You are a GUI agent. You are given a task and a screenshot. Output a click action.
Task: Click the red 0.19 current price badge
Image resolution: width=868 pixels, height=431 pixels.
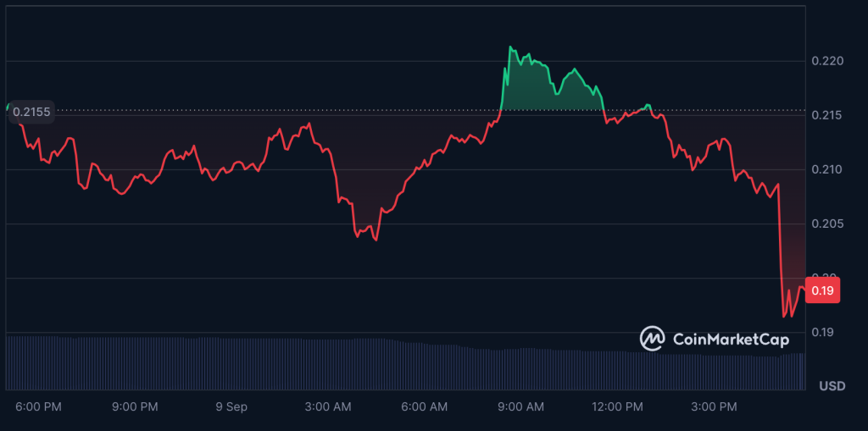tap(821, 291)
